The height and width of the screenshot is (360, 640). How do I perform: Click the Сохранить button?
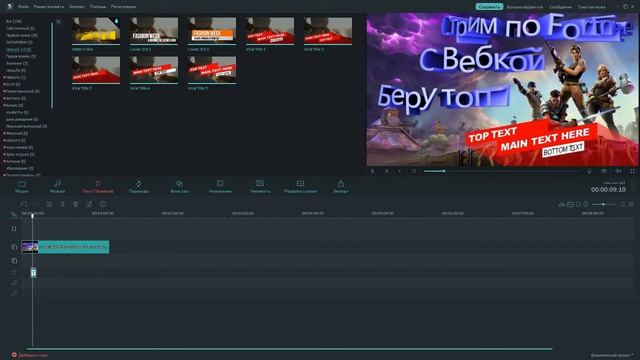489,7
